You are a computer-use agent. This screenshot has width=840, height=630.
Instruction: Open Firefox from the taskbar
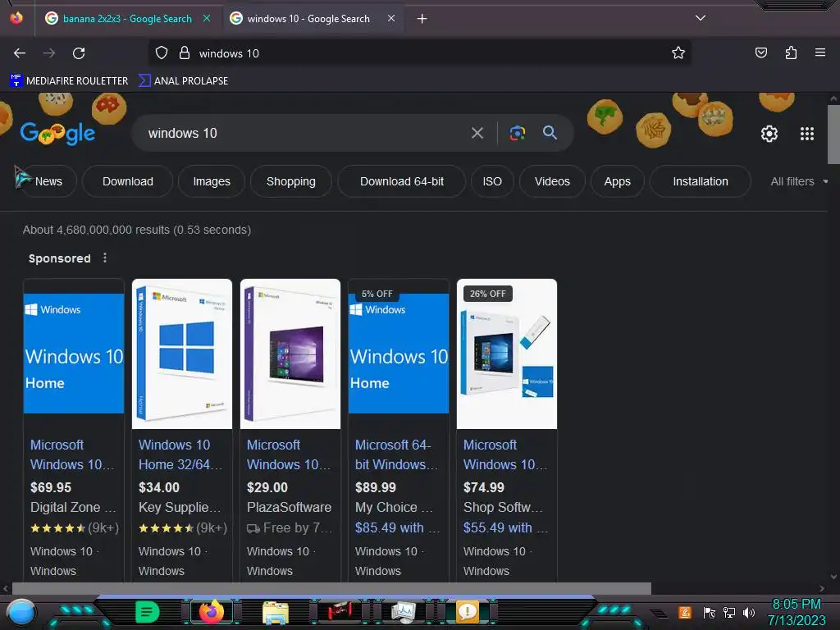pyautogui.click(x=211, y=612)
